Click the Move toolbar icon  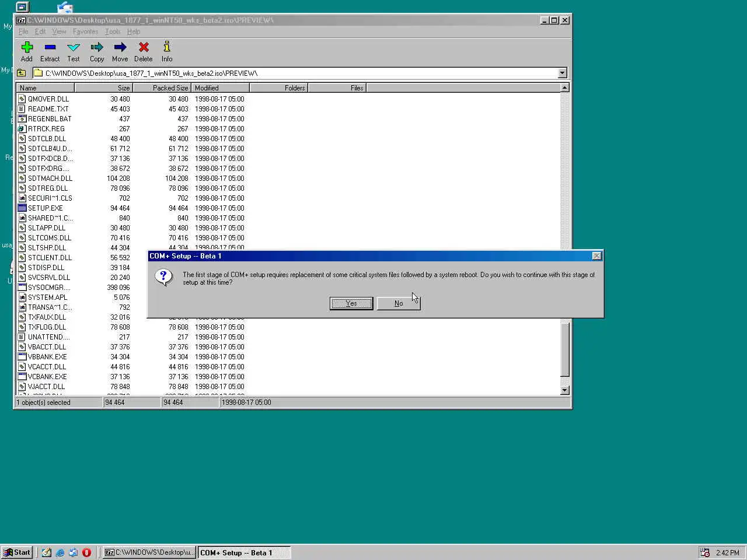(120, 47)
